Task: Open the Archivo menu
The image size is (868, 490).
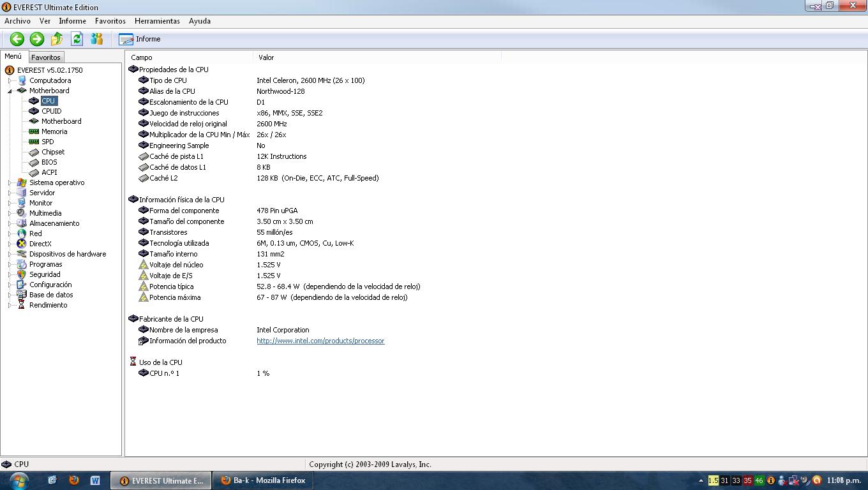Action: point(17,21)
